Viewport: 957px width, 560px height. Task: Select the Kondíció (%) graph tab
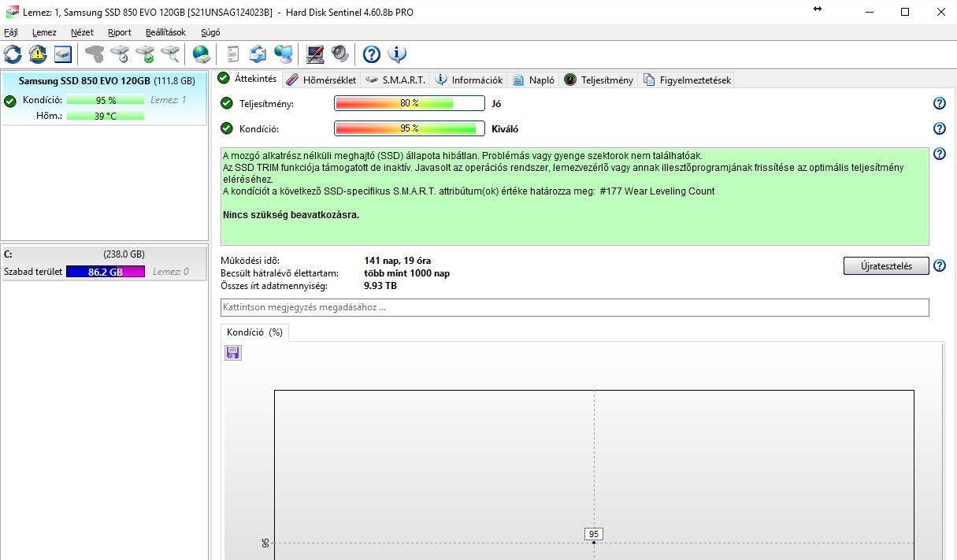pos(254,332)
